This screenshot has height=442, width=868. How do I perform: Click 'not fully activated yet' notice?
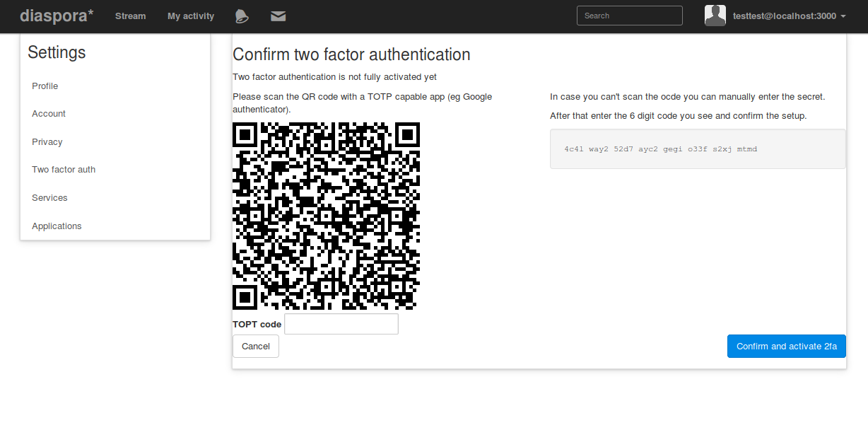click(334, 77)
